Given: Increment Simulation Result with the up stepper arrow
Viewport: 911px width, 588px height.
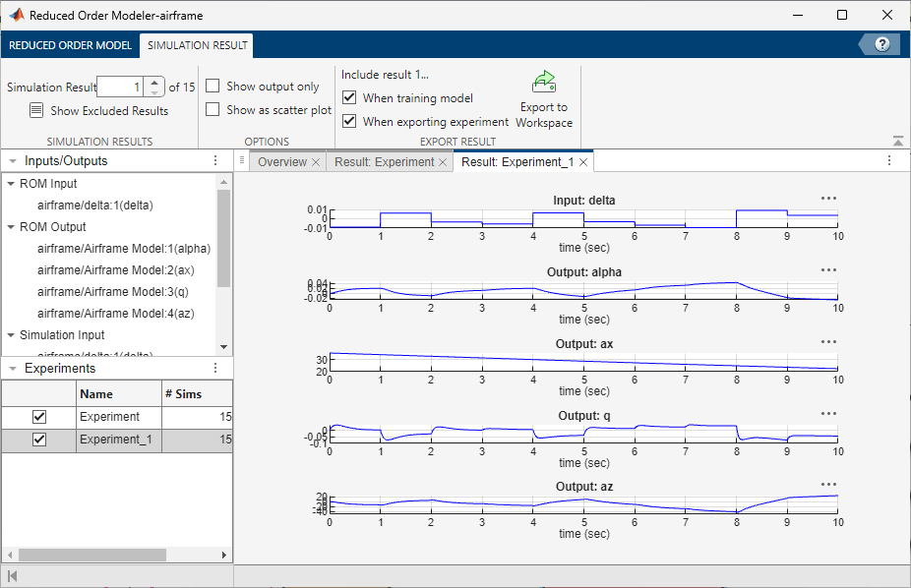Looking at the screenshot, I should click(154, 81).
